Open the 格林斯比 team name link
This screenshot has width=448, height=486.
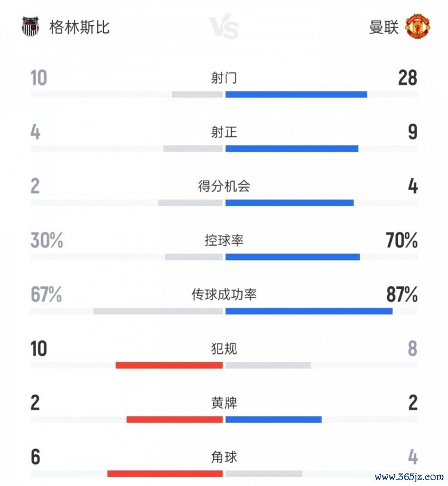tap(79, 27)
